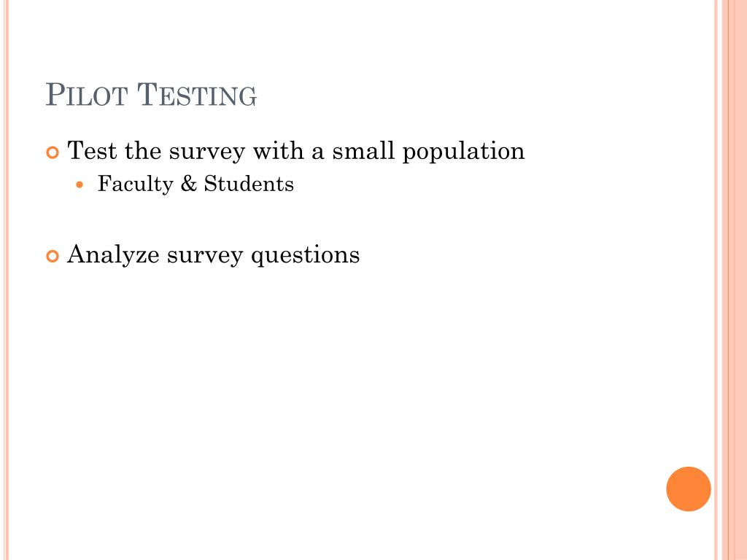The image size is (747, 560).
Task: Click the word 'Test' in first bullet
Action: [x=91, y=151]
